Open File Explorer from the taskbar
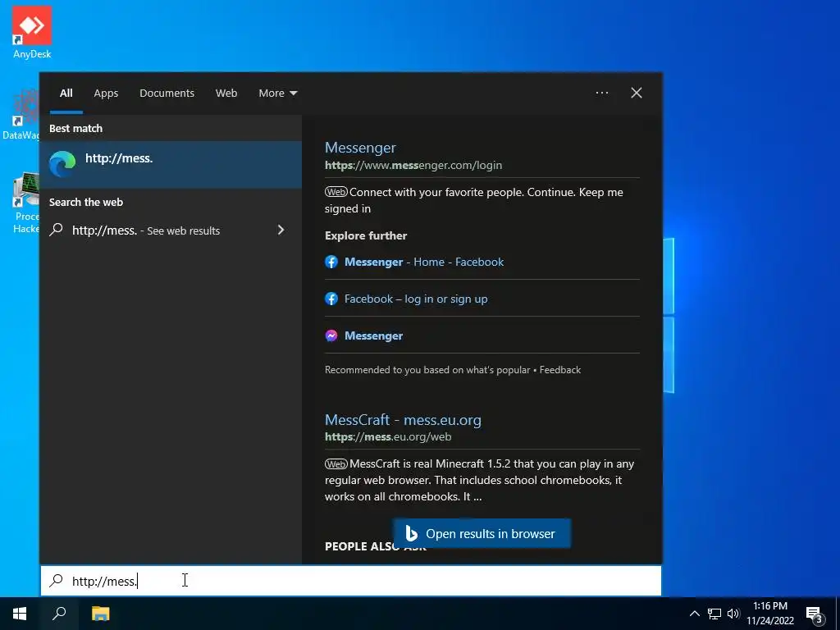The width and height of the screenshot is (840, 630). [100, 614]
